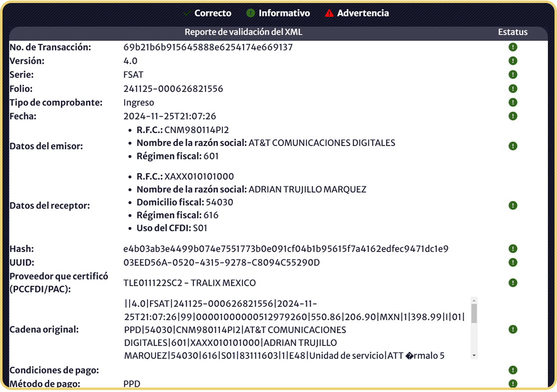The height and width of the screenshot is (392, 557).
Task: Click the status icon for Cadena original
Action: click(x=513, y=329)
